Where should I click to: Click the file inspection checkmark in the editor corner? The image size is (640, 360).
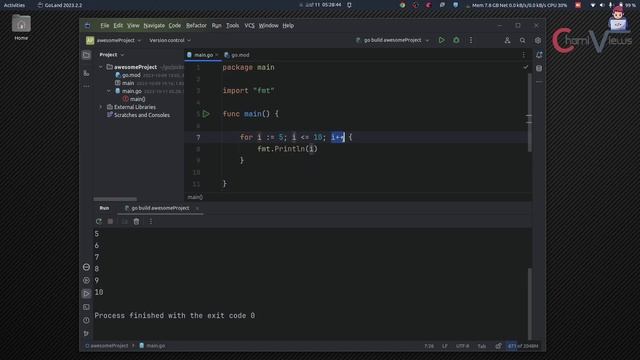pyautogui.click(x=525, y=67)
